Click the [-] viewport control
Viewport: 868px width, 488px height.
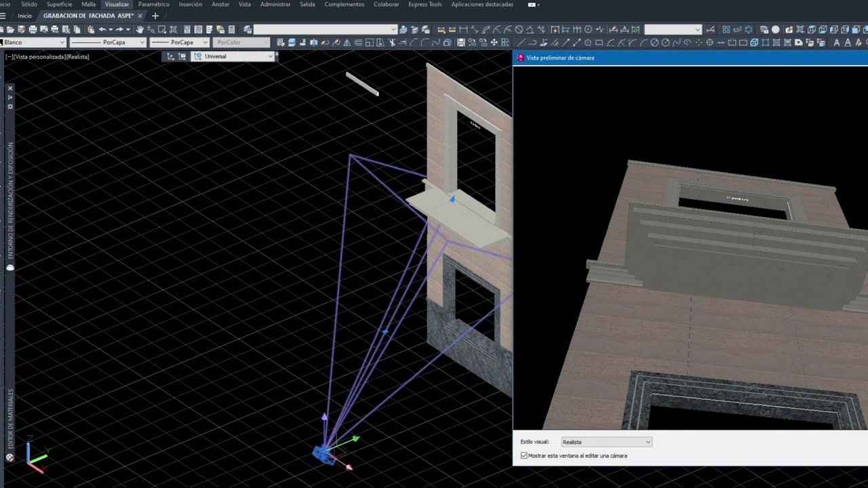point(9,57)
